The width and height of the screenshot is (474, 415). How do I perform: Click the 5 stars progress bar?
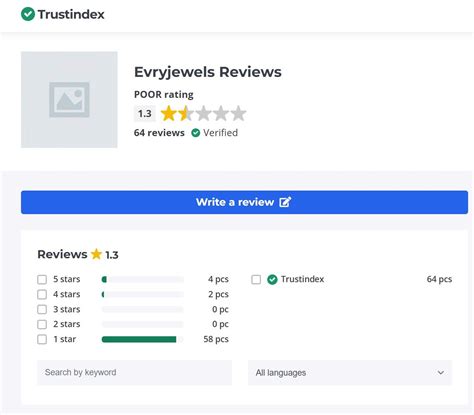click(x=143, y=279)
